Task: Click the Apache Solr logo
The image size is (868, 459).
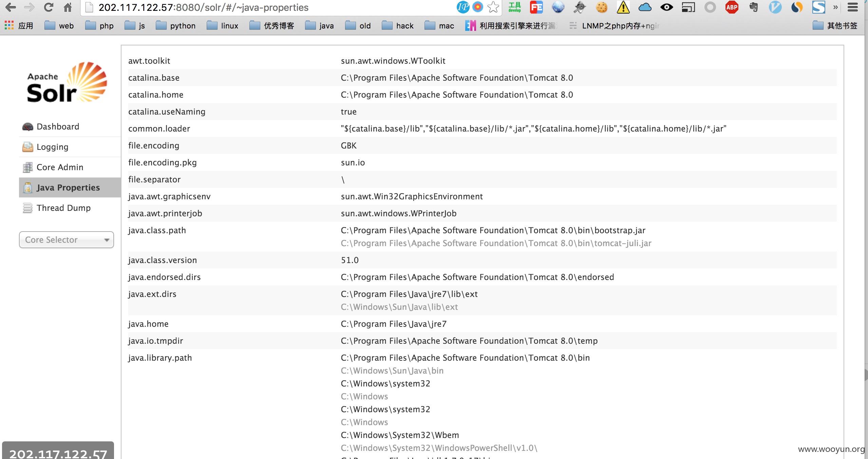Action: pyautogui.click(x=67, y=82)
